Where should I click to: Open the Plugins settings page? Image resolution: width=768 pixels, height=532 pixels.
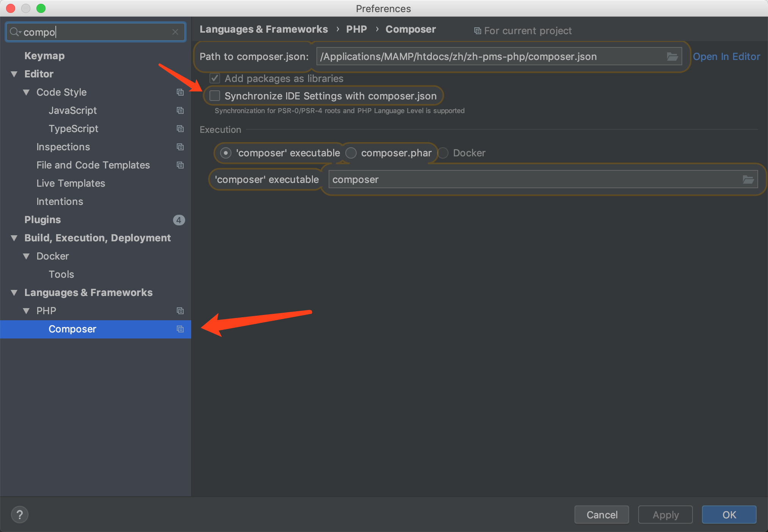click(42, 220)
